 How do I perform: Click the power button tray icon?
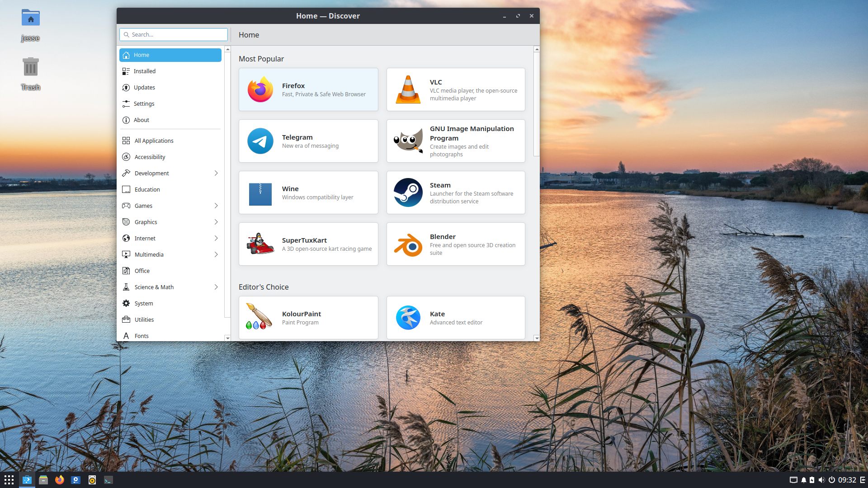831,480
